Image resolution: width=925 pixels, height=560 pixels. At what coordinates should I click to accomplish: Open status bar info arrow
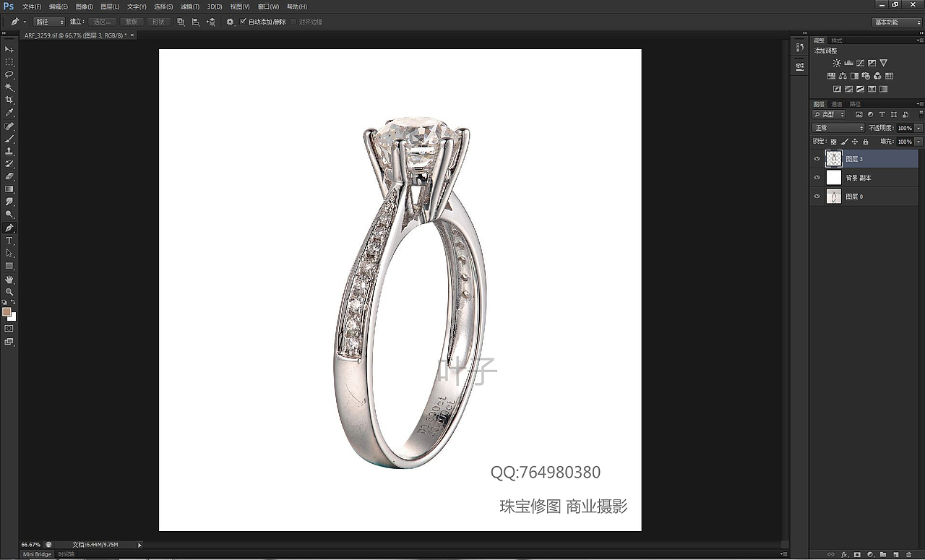point(139,544)
